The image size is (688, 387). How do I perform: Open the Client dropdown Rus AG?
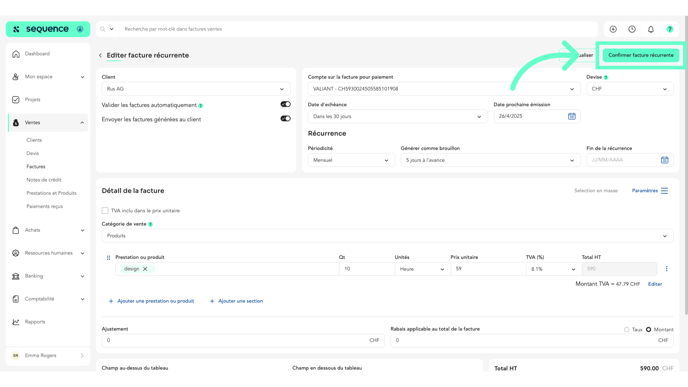(x=196, y=89)
